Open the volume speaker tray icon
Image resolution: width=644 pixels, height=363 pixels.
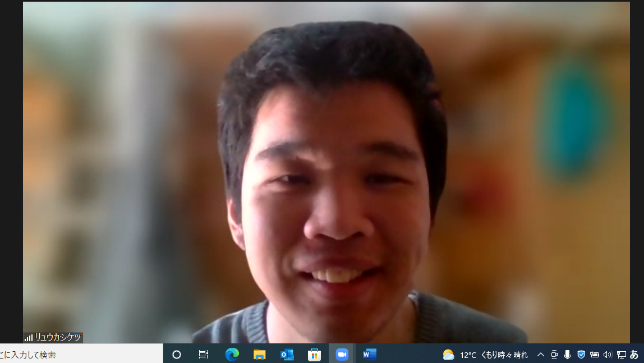(x=608, y=355)
